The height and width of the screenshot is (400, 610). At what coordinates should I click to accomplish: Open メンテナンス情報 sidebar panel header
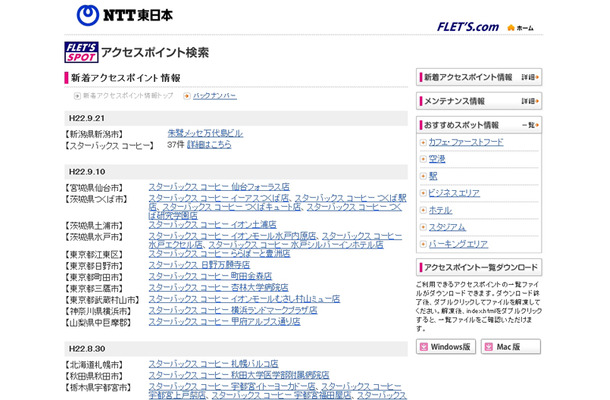pyautogui.click(x=479, y=101)
